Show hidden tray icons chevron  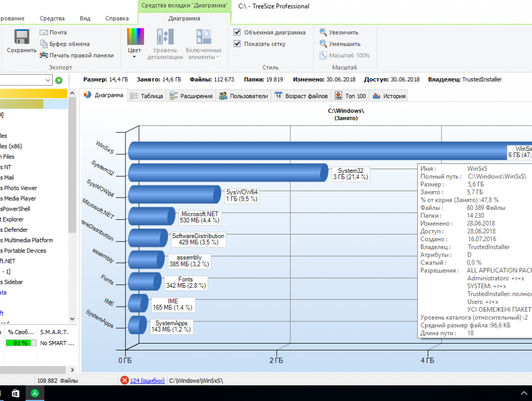(524, 393)
